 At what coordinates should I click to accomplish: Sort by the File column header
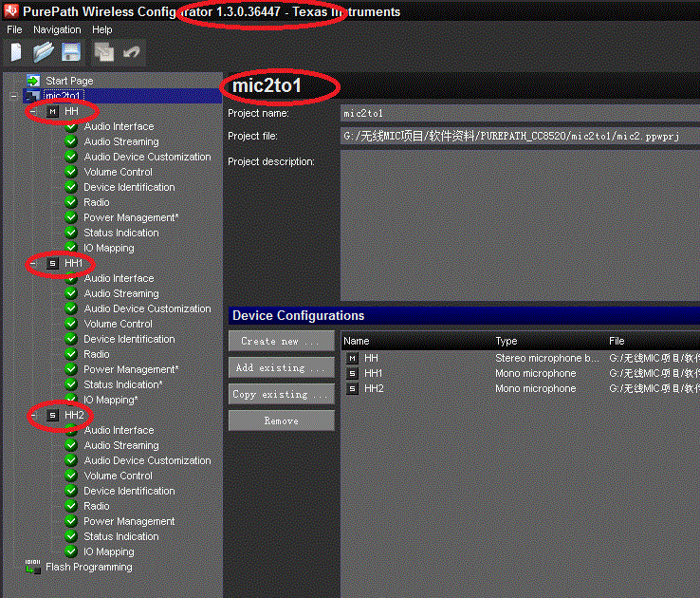point(617,341)
